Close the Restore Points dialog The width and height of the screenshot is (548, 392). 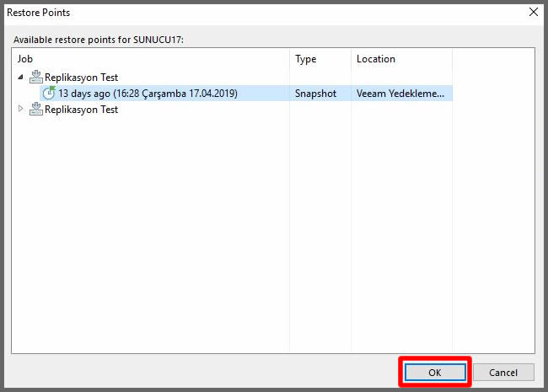(532, 13)
